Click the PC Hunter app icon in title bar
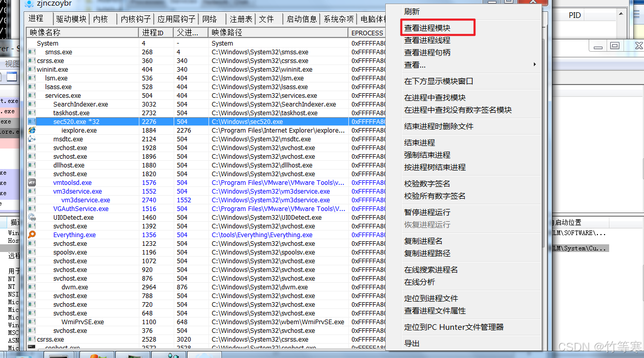This screenshot has width=644, height=358. pos(29,4)
